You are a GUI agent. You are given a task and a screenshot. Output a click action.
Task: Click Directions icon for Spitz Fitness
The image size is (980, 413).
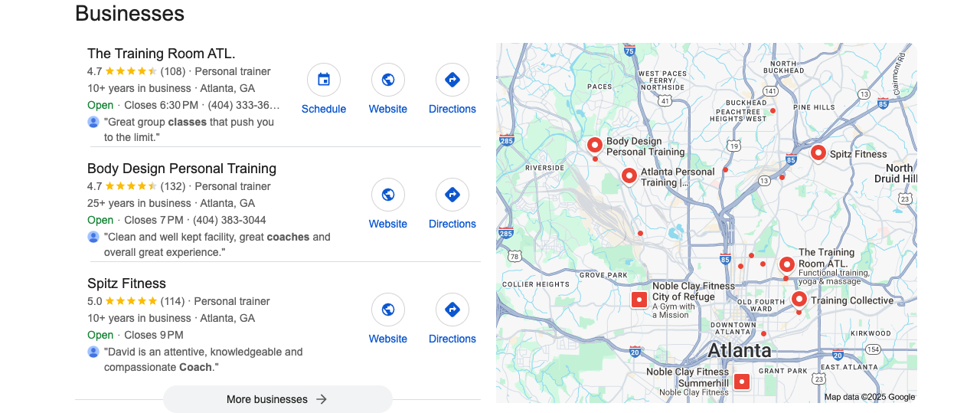coord(452,310)
